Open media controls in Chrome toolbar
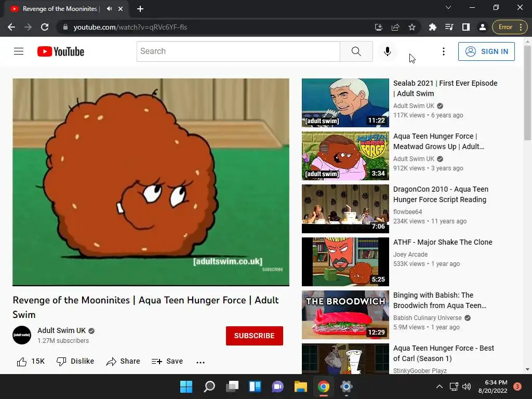This screenshot has width=532, height=399. click(x=449, y=27)
